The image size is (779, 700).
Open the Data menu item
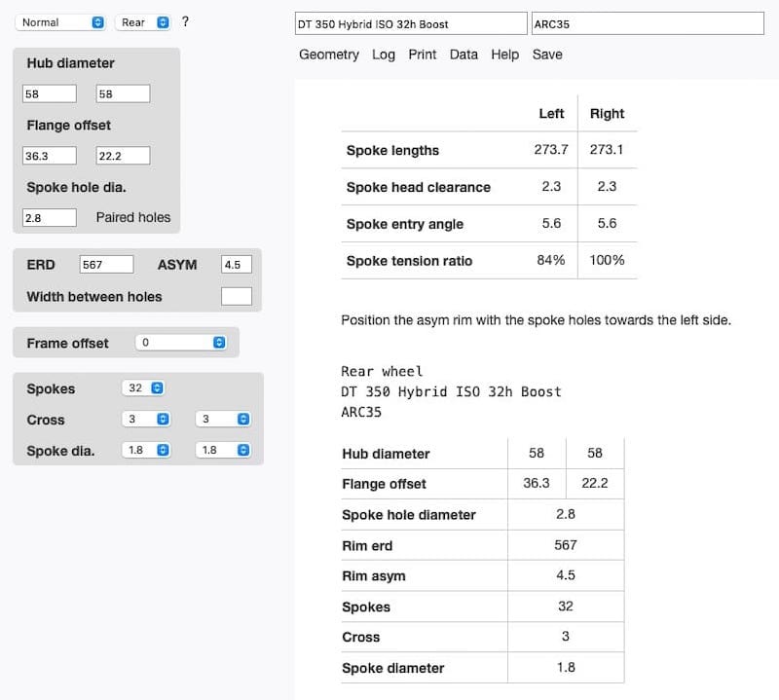click(x=464, y=55)
